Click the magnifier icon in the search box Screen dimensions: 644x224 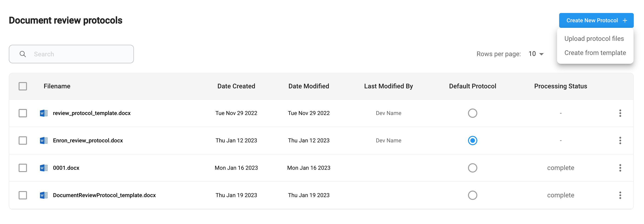tap(23, 54)
